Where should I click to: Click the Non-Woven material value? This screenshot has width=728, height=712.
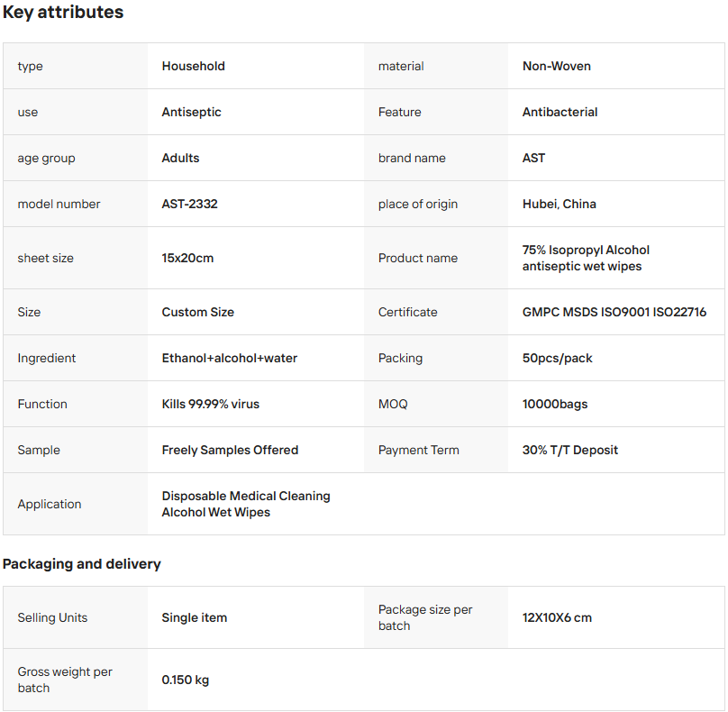556,66
